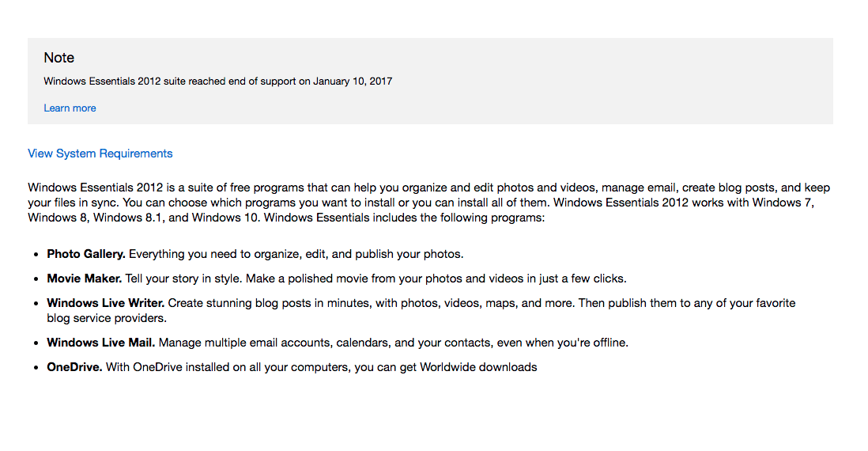
Task: Click the bullet point beside OneDrive
Action: click(x=36, y=368)
